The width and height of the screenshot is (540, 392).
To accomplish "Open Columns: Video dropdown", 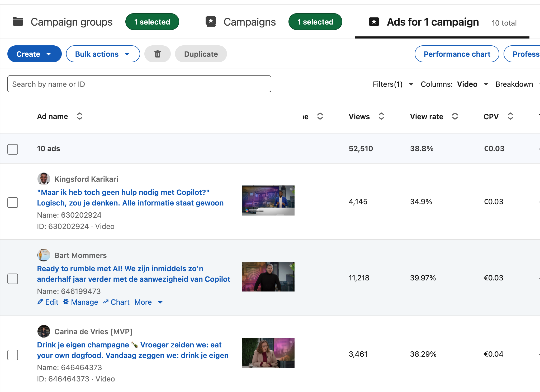I will [x=454, y=84].
